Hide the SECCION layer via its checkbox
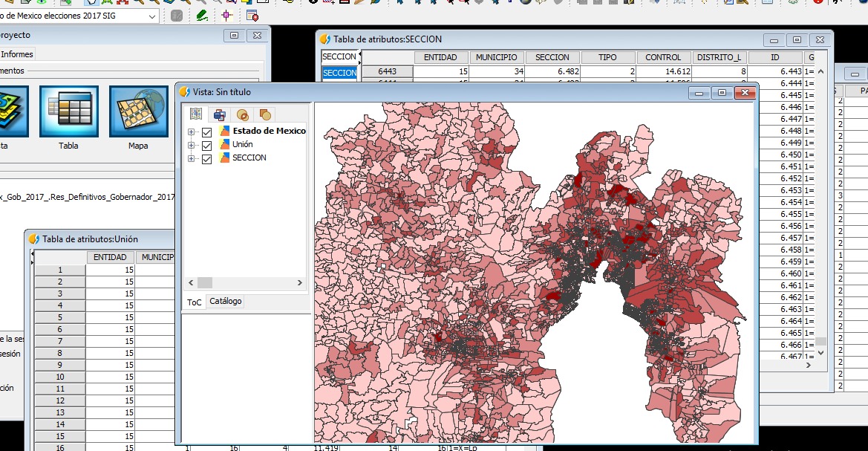Image resolution: width=868 pixels, height=451 pixels. 207,159
